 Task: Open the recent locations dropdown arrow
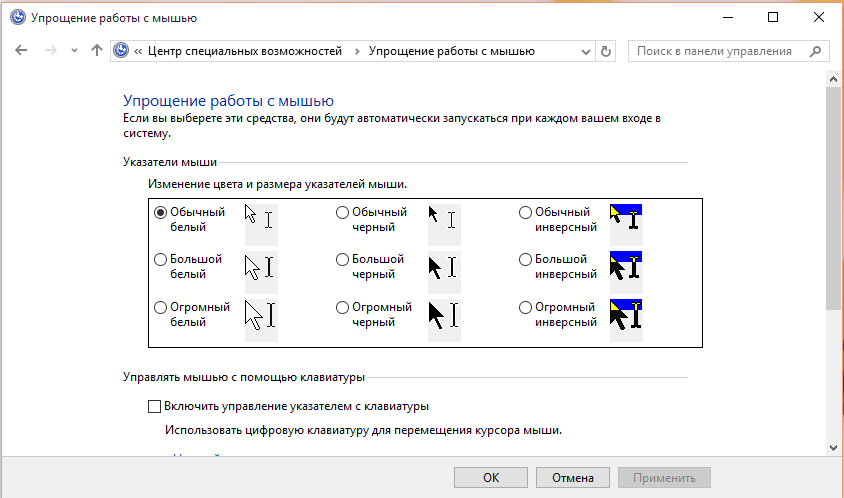point(74,51)
